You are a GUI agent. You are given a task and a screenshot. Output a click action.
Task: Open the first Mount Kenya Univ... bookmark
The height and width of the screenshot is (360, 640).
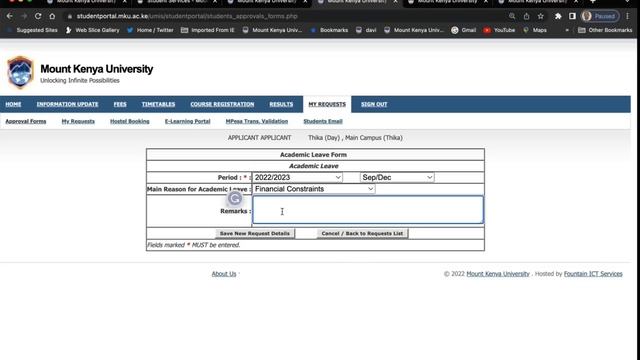(x=272, y=30)
